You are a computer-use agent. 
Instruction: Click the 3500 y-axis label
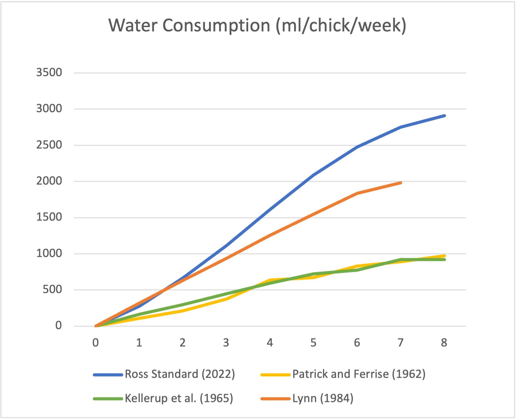[x=49, y=73]
